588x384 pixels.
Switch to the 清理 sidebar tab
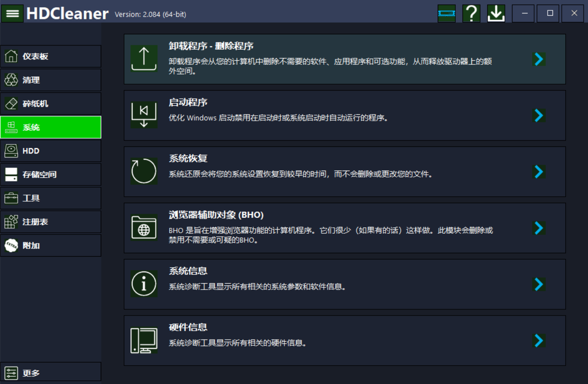(51, 80)
